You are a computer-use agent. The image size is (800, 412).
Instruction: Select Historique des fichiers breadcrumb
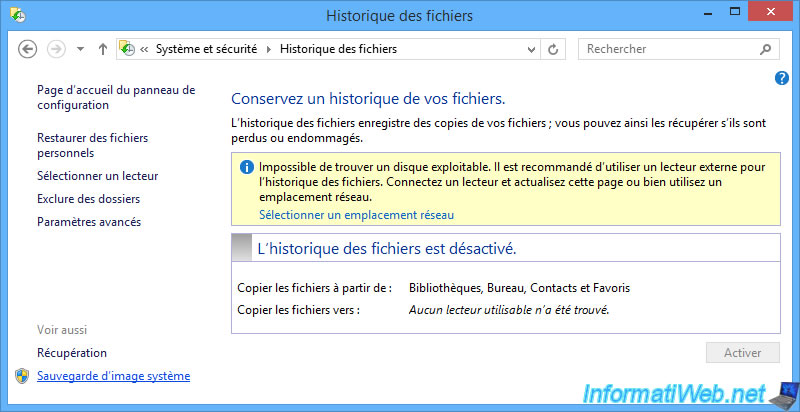pos(338,49)
